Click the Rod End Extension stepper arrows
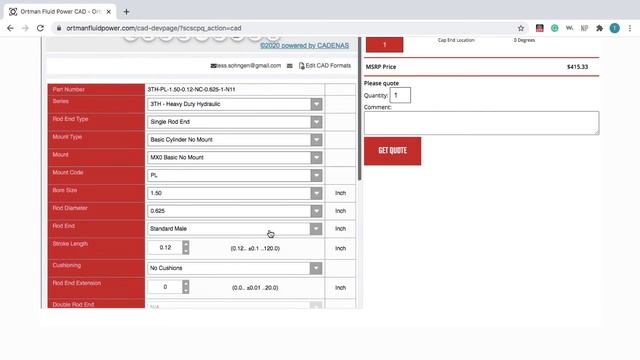Viewport: 640px width, 360px height. coord(186,287)
